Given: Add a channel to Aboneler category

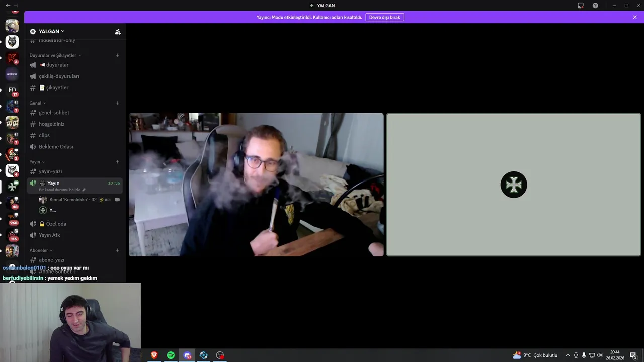Looking at the screenshot, I should pos(117,250).
